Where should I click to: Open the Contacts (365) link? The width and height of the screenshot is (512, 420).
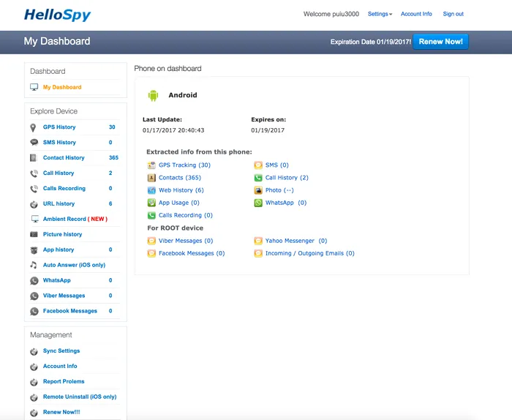pos(180,178)
